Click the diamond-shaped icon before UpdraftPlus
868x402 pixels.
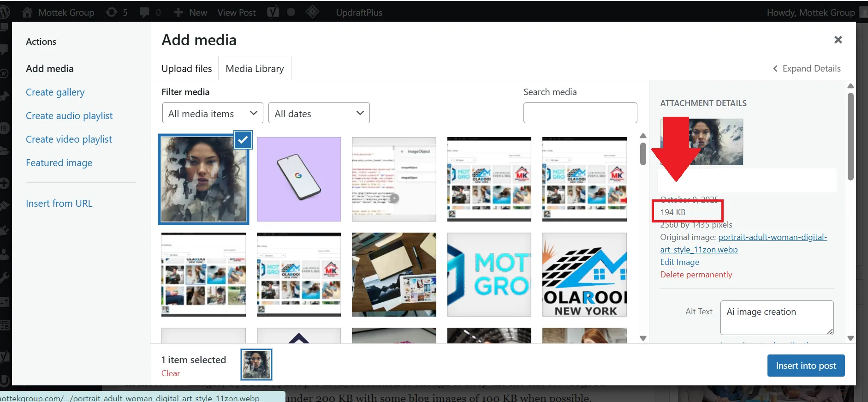312,12
